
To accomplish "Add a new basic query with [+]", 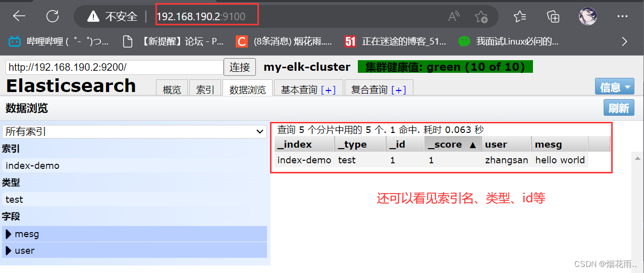I will (x=328, y=90).
